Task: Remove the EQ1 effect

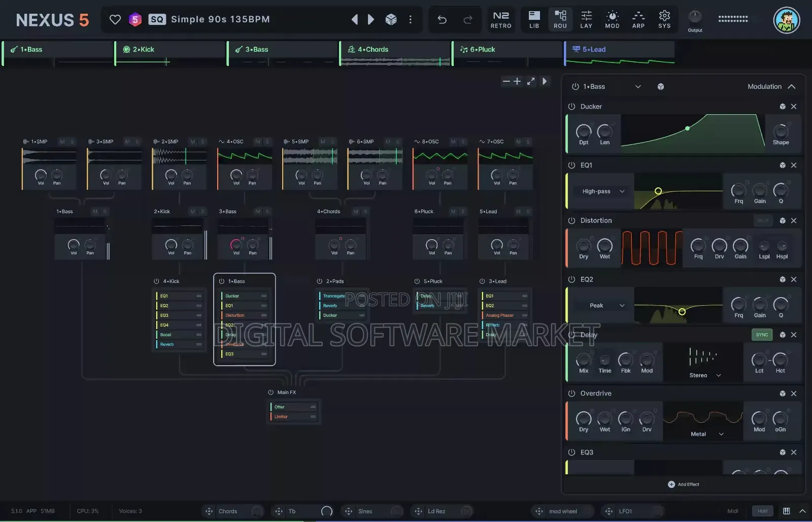Action: coord(794,166)
